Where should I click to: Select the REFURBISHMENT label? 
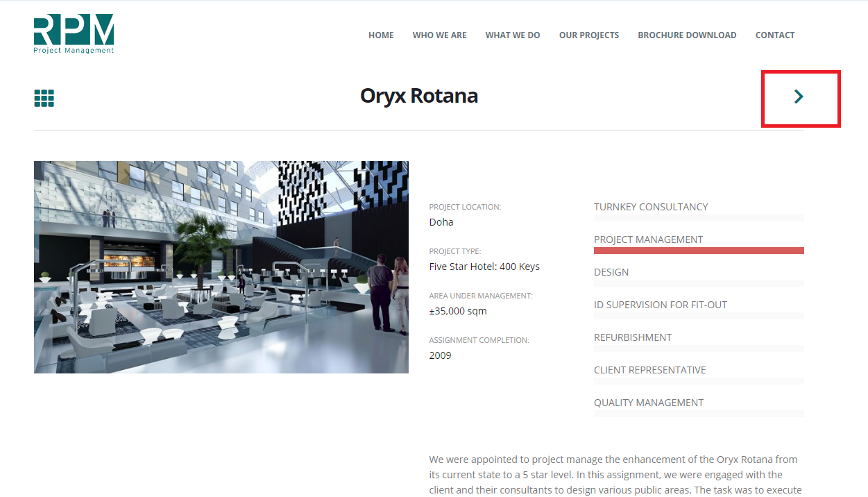(633, 337)
